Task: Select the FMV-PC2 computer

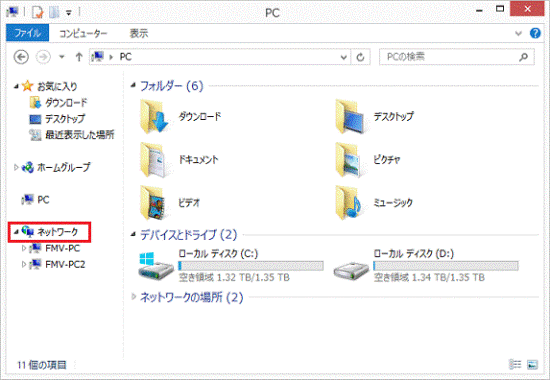Action: pyautogui.click(x=65, y=264)
